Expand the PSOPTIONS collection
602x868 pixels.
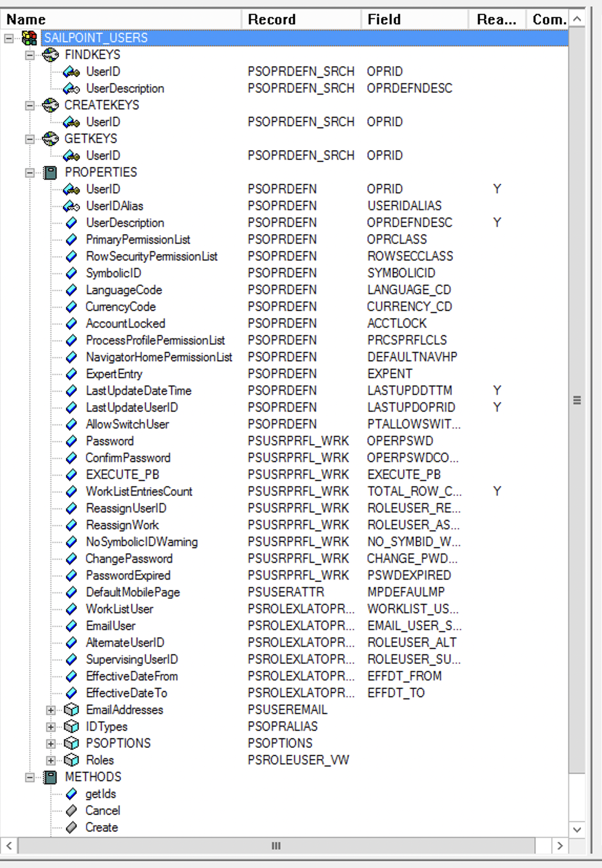(x=51, y=744)
